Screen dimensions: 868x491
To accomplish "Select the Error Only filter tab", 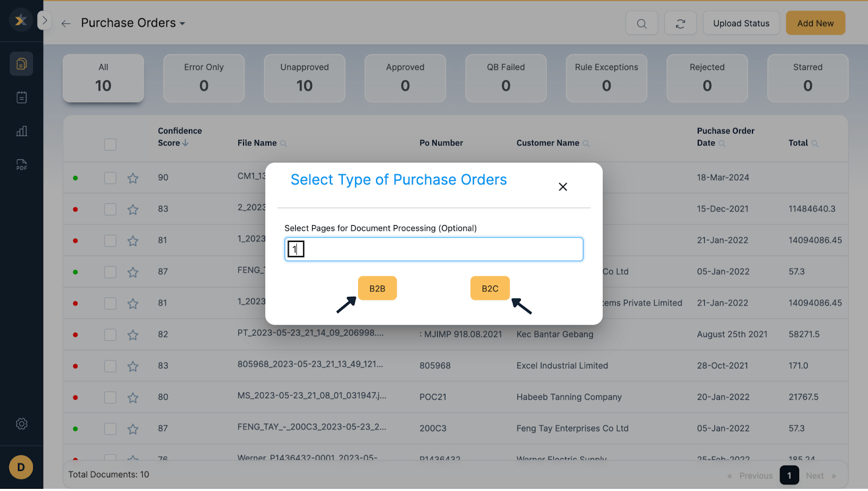I will [x=204, y=78].
